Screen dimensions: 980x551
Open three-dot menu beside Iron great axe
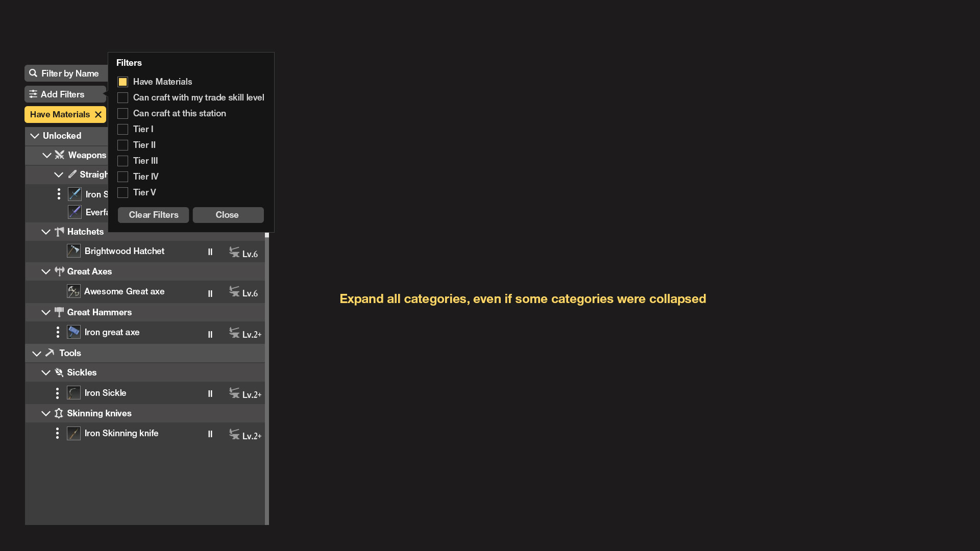pyautogui.click(x=58, y=332)
